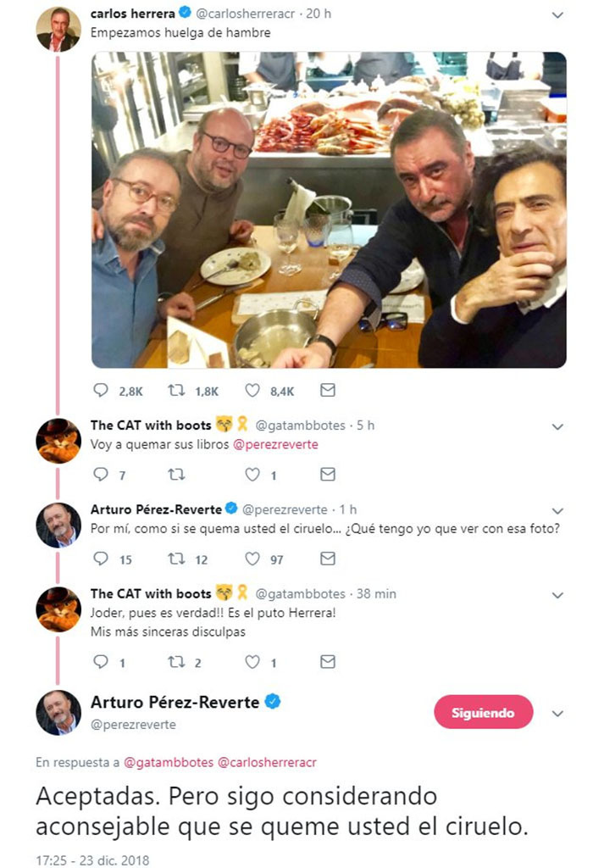Click The CAT with boots avatar on first reply
Image resolution: width=593 pixels, height=868 pixels.
pos(58,441)
